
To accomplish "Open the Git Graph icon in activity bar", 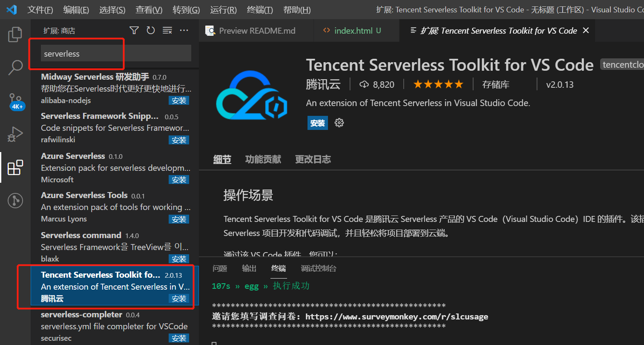I will pyautogui.click(x=15, y=200).
